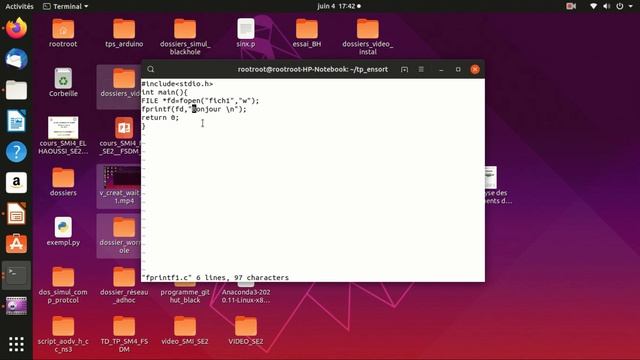The image size is (640, 360).
Task: Select Corbeille trash icon
Action: (63, 83)
